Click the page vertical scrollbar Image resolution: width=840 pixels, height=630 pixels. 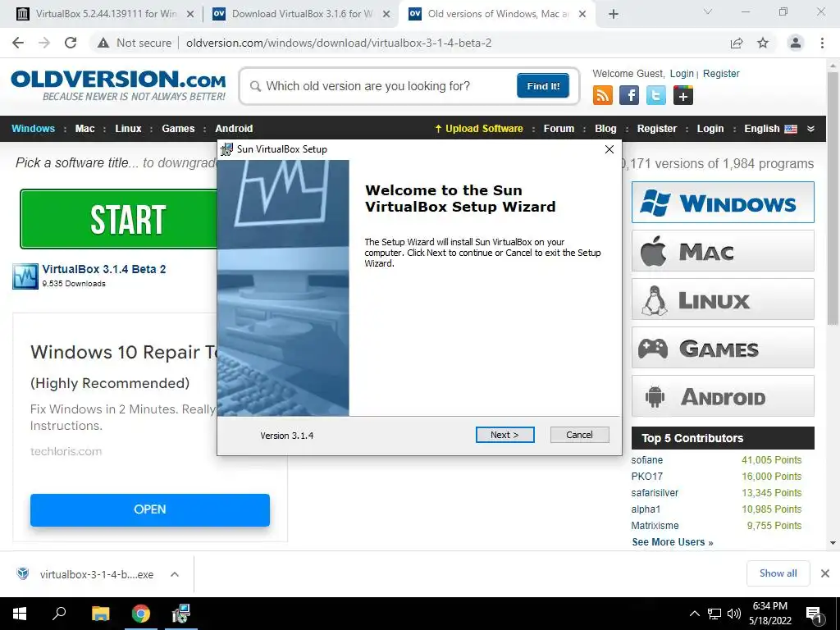pyautogui.click(x=833, y=199)
